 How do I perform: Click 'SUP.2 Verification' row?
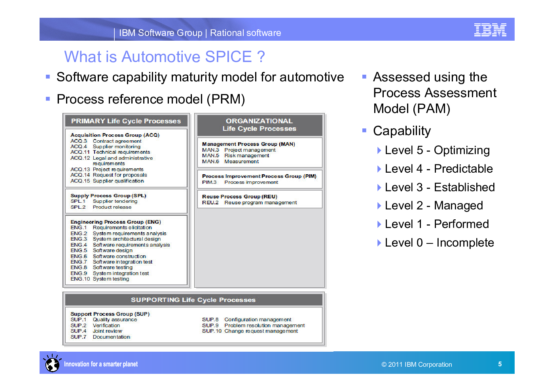[x=95, y=326]
